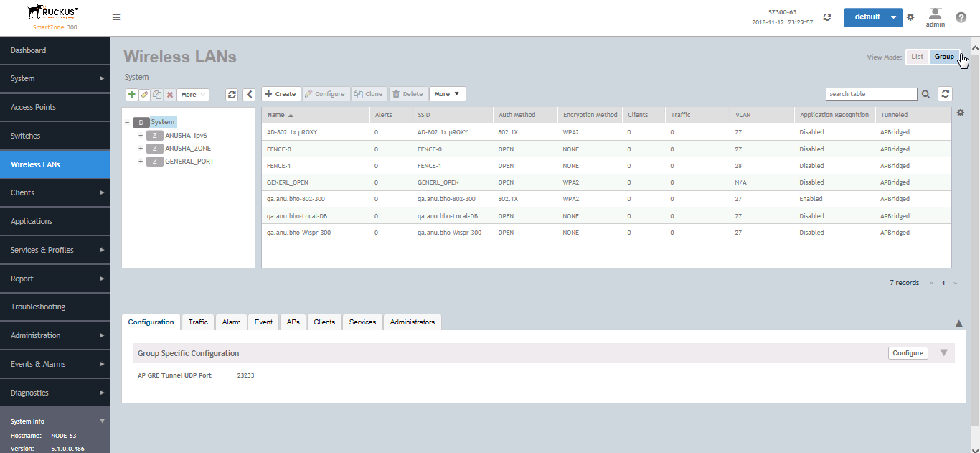Expand the ANUSHA_ZONE tree node
The width and height of the screenshot is (980, 453).
[x=141, y=149]
